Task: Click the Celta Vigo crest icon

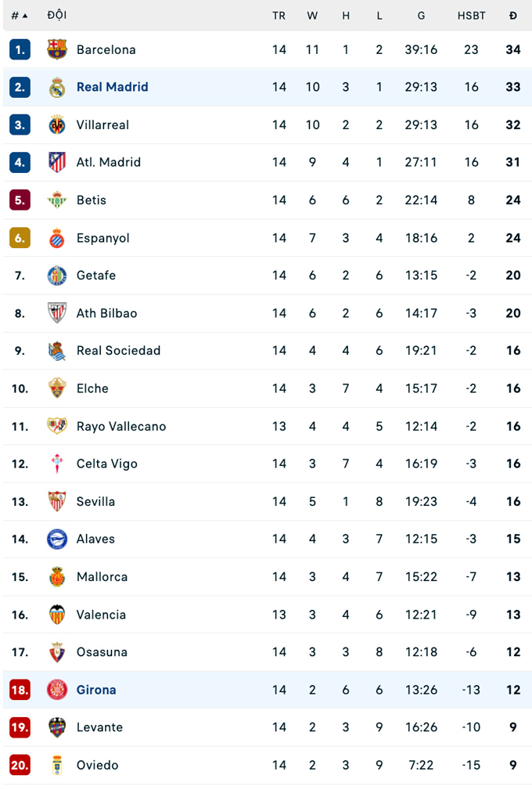Action: click(x=57, y=464)
